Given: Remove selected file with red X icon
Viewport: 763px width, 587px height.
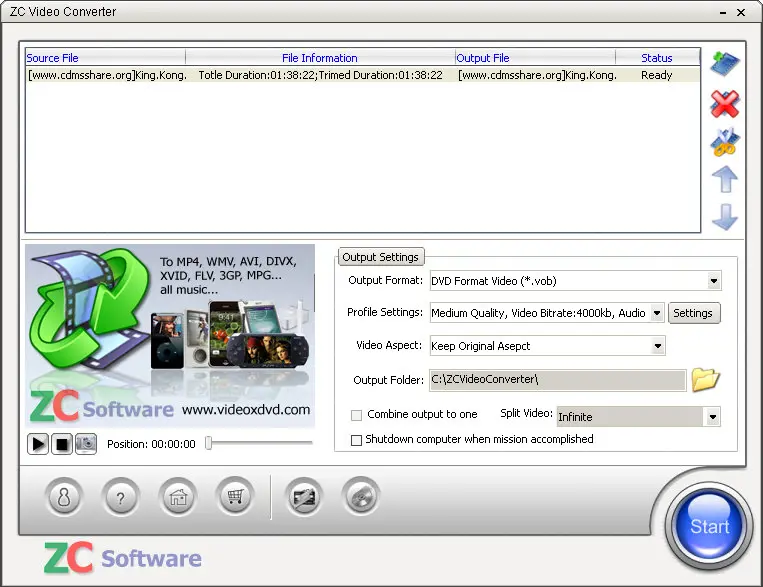Looking at the screenshot, I should point(725,104).
